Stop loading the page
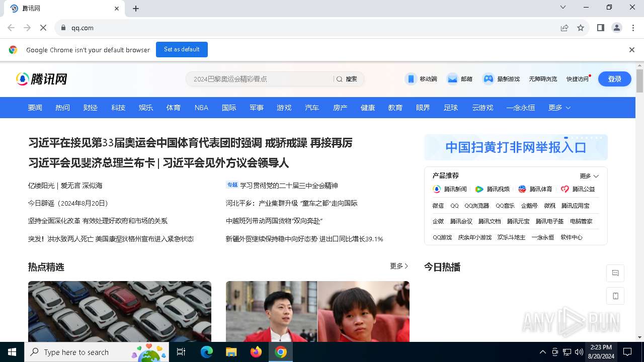This screenshot has width=644, height=362. pos(43,28)
